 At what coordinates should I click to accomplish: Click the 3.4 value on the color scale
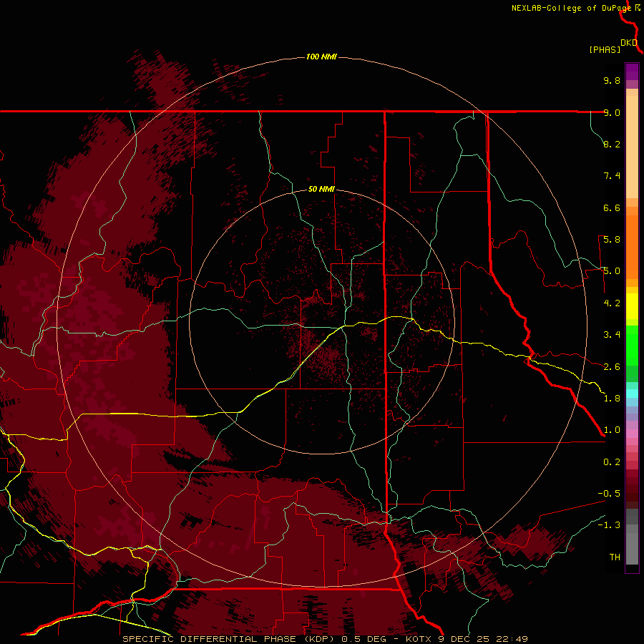pos(612,335)
